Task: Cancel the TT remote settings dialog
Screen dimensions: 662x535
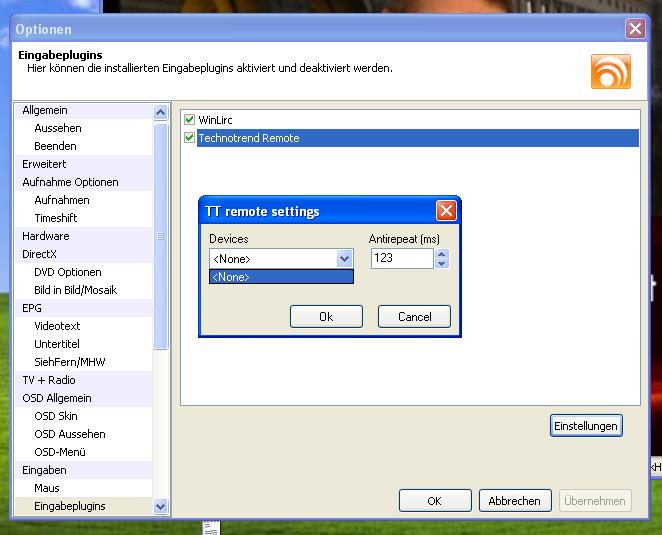Action: (414, 317)
